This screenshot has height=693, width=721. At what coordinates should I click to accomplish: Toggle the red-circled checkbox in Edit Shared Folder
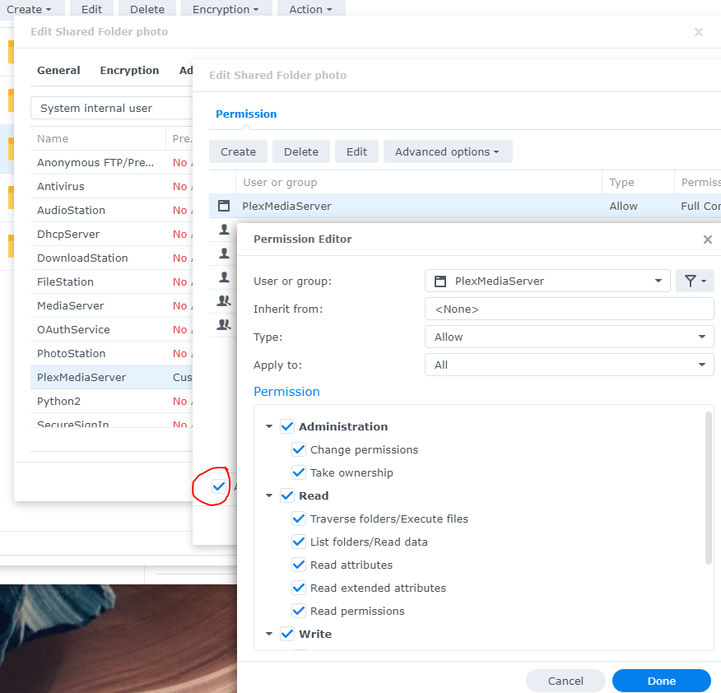[218, 486]
